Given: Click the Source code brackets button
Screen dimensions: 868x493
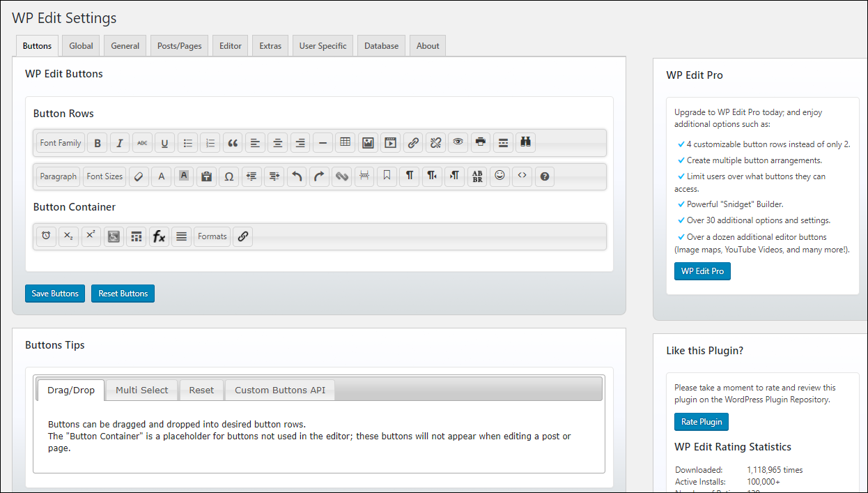Looking at the screenshot, I should click(522, 176).
